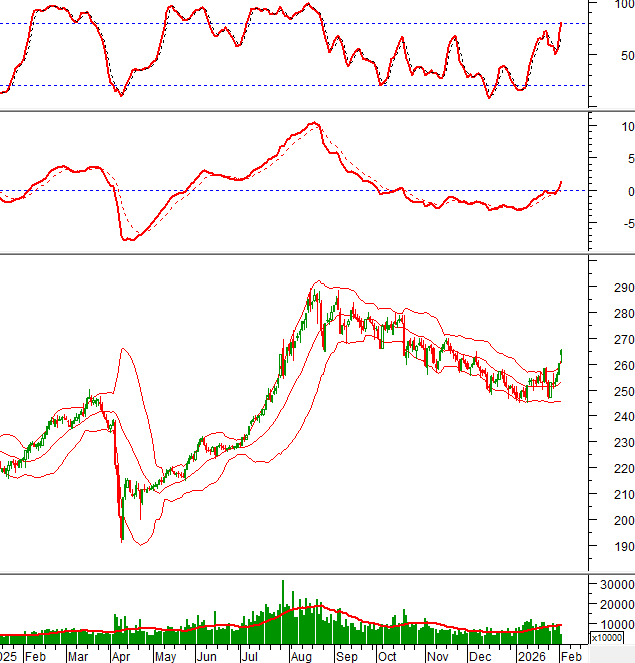Select the Apr month label on time axis
Screen dimensions: 635x663
click(x=119, y=656)
